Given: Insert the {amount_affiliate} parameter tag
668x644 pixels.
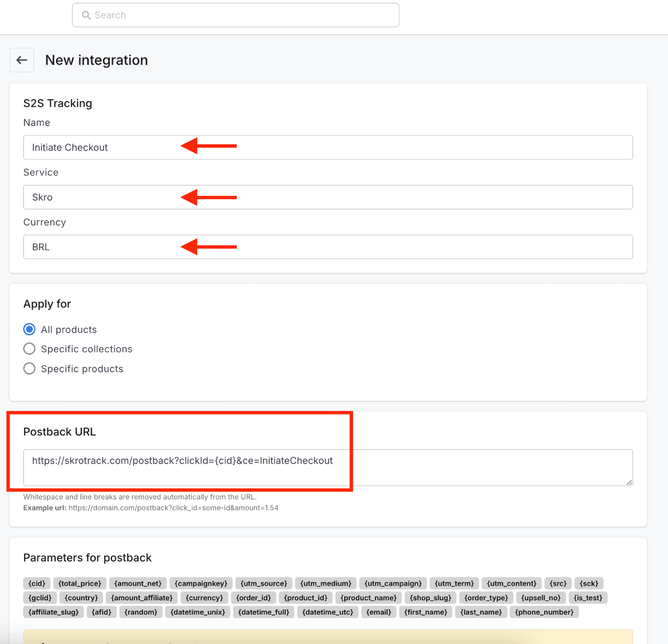Looking at the screenshot, I should pyautogui.click(x=142, y=598).
